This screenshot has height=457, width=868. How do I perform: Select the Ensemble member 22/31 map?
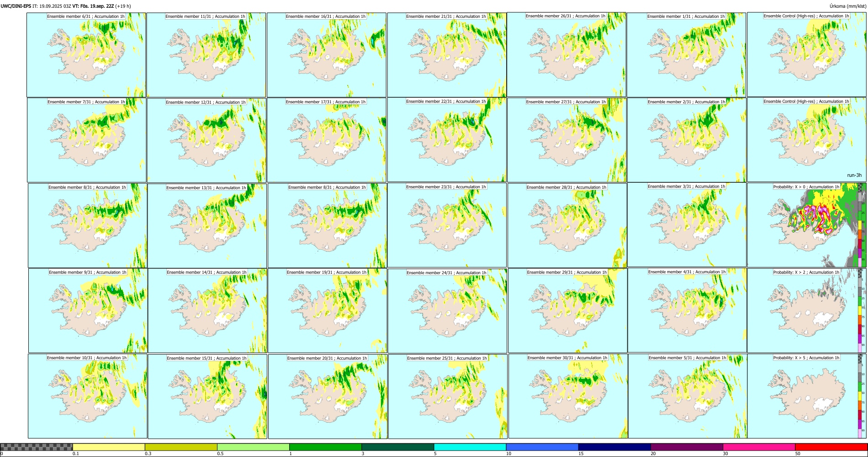click(447, 139)
